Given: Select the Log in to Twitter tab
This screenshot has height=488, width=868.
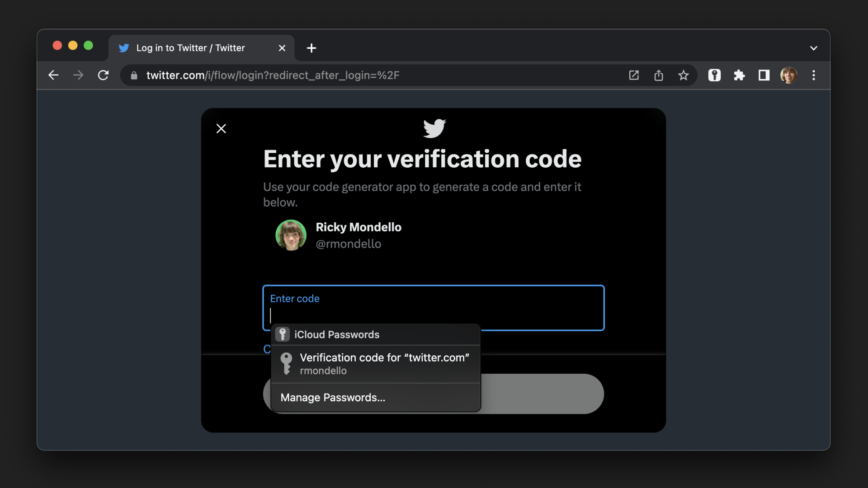Looking at the screenshot, I should pos(190,48).
